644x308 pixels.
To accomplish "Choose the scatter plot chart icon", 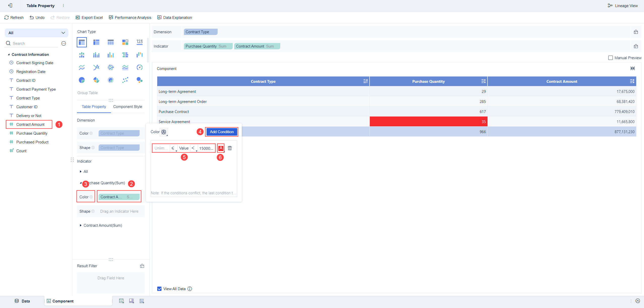I will point(125,80).
